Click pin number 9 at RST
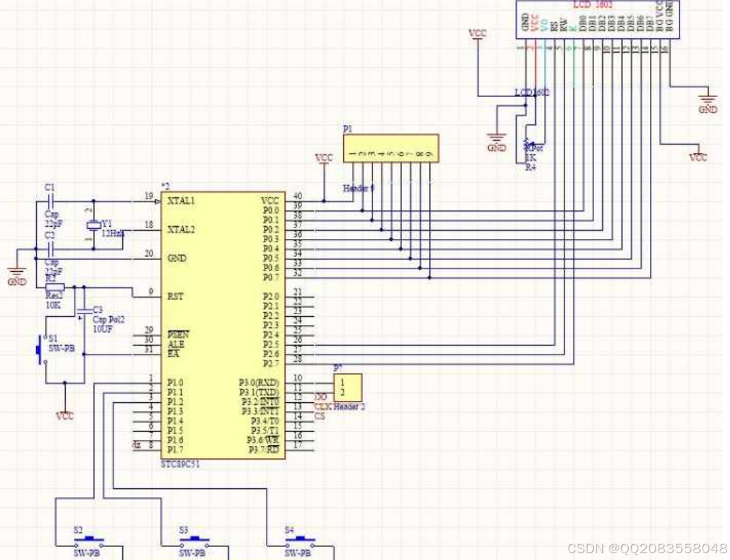This screenshot has height=560, width=730. tap(151, 291)
